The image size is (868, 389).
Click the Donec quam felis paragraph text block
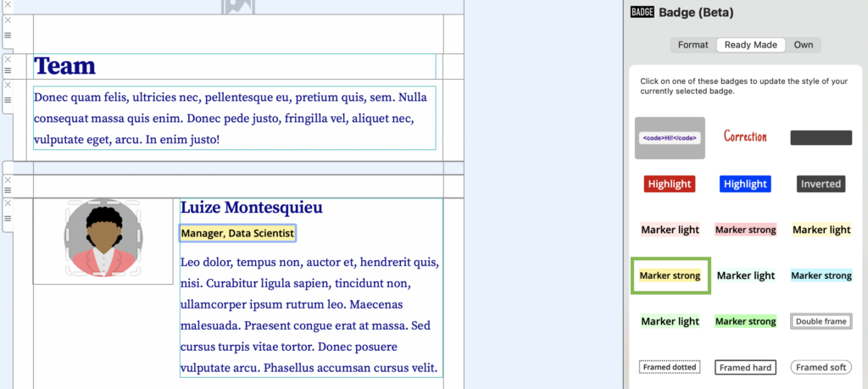[x=234, y=118]
